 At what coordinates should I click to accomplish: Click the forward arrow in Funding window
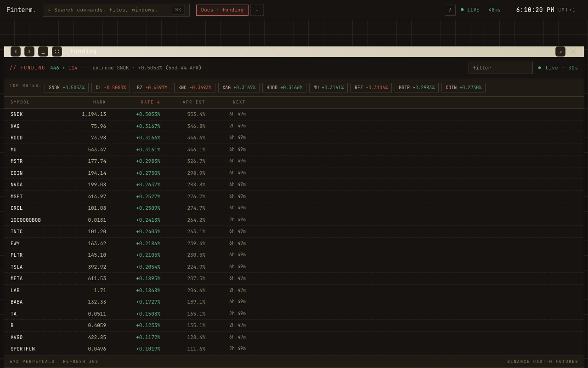pos(29,52)
